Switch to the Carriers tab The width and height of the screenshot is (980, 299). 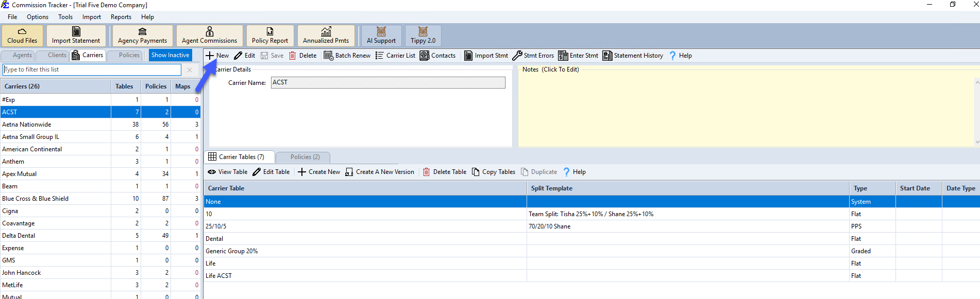pos(88,55)
